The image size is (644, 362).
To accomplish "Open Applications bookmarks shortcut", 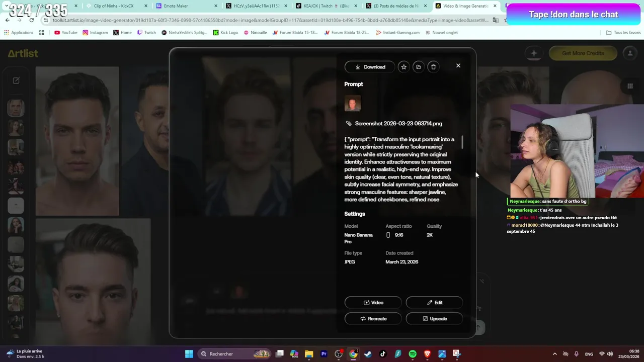I will (x=19, y=32).
